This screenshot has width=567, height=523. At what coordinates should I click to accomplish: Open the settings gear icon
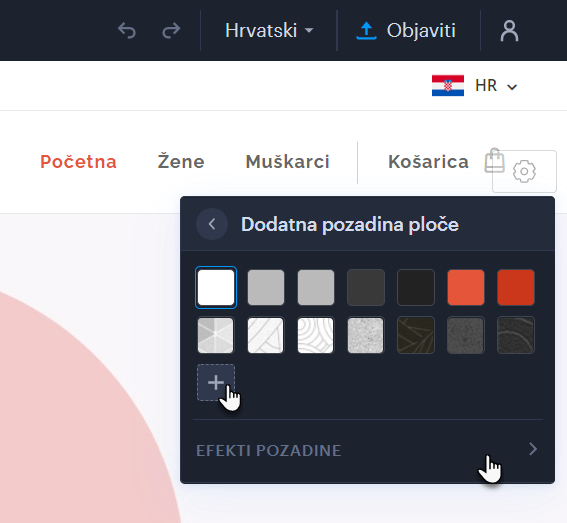coord(524,171)
